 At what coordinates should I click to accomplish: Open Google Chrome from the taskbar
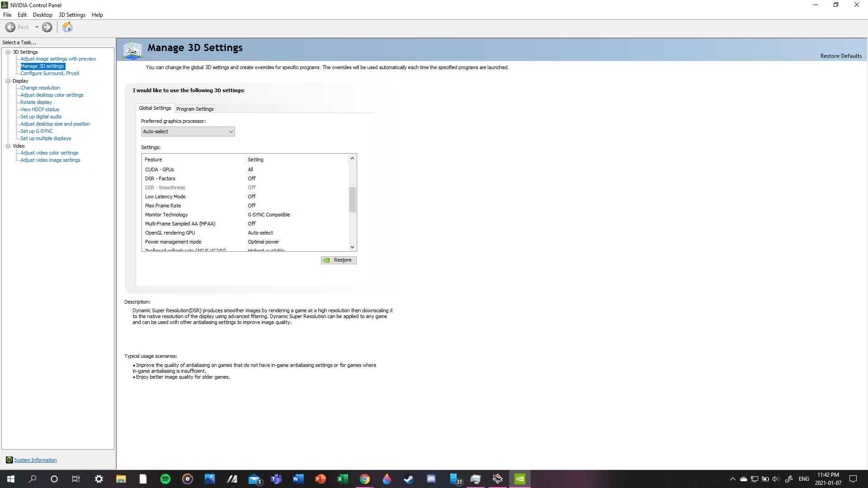pyautogui.click(x=365, y=479)
